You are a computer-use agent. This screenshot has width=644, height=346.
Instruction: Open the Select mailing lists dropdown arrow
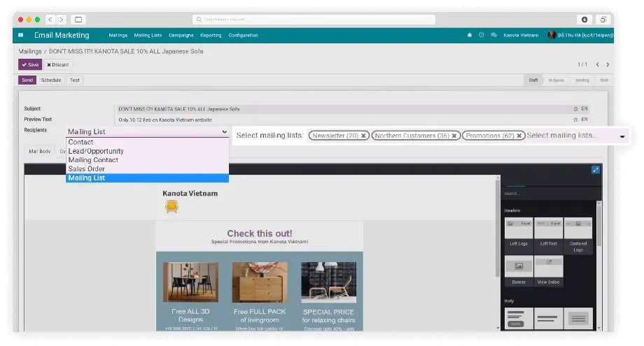point(622,136)
